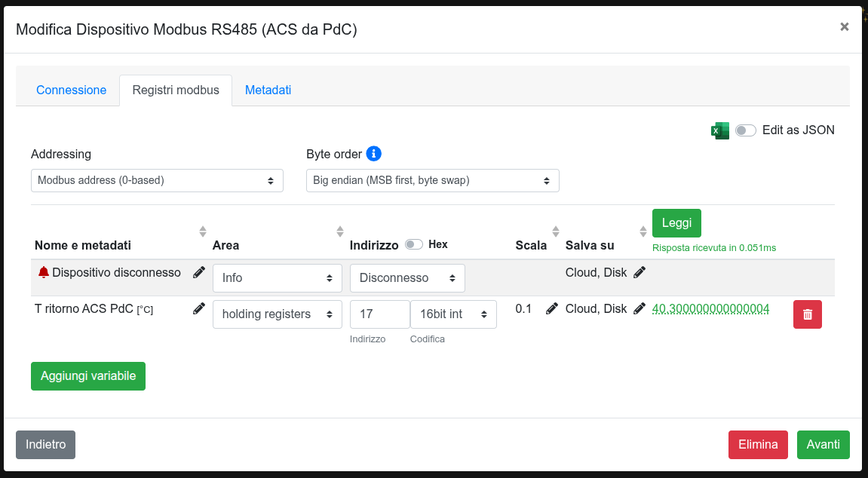Enable the Edit as JSON switch
Image resolution: width=868 pixels, height=478 pixels.
[746, 130]
